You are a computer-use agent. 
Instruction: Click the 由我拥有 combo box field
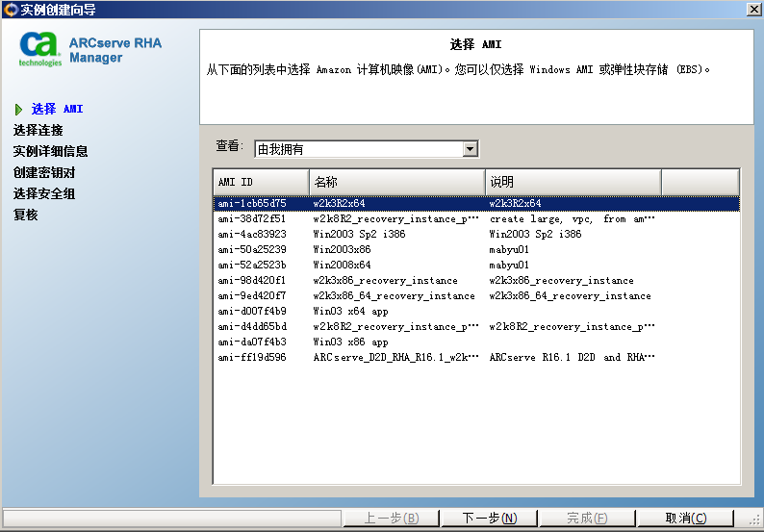click(x=367, y=149)
